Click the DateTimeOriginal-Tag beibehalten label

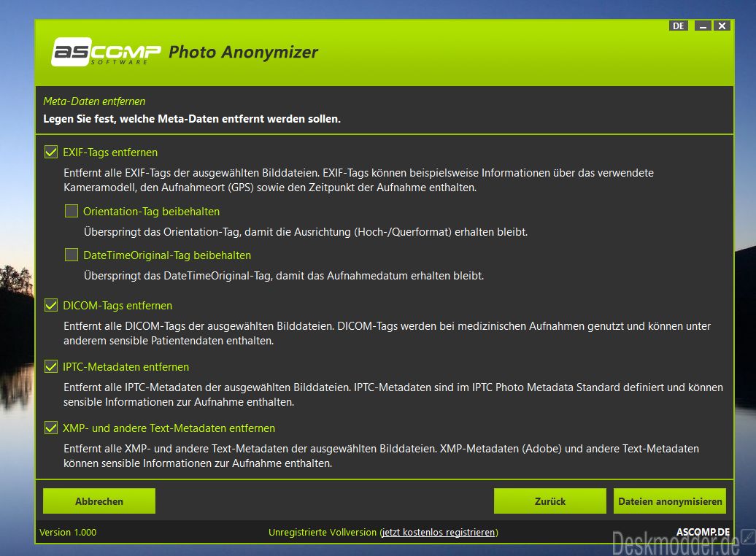[x=167, y=255]
